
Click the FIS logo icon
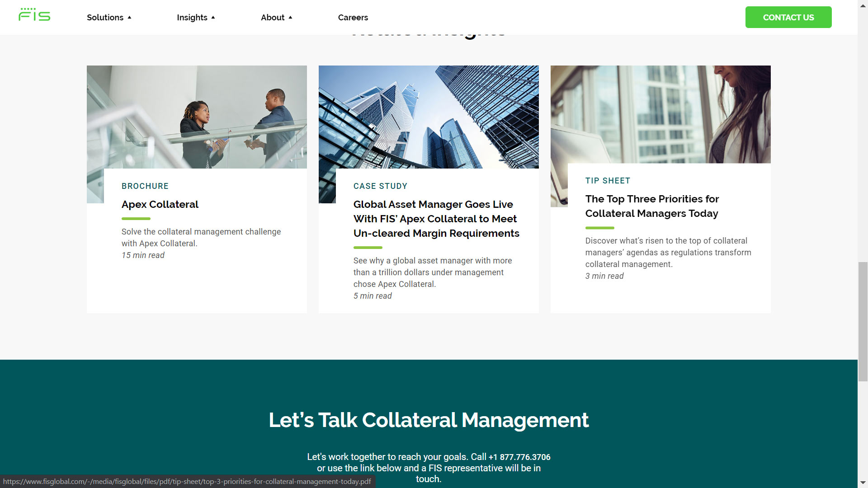(34, 15)
